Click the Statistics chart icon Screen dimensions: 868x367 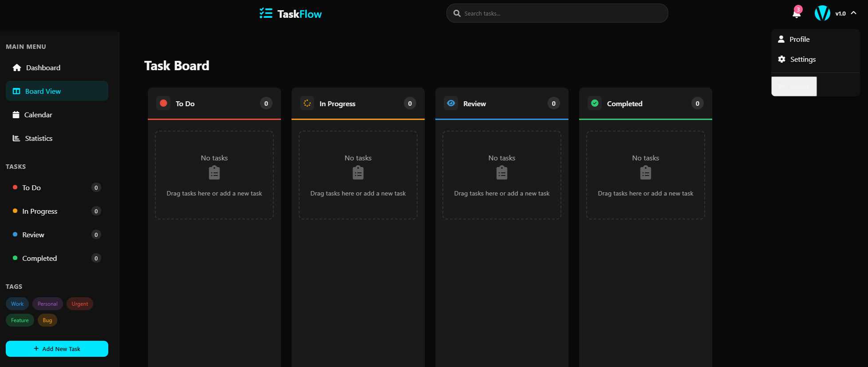[16, 138]
